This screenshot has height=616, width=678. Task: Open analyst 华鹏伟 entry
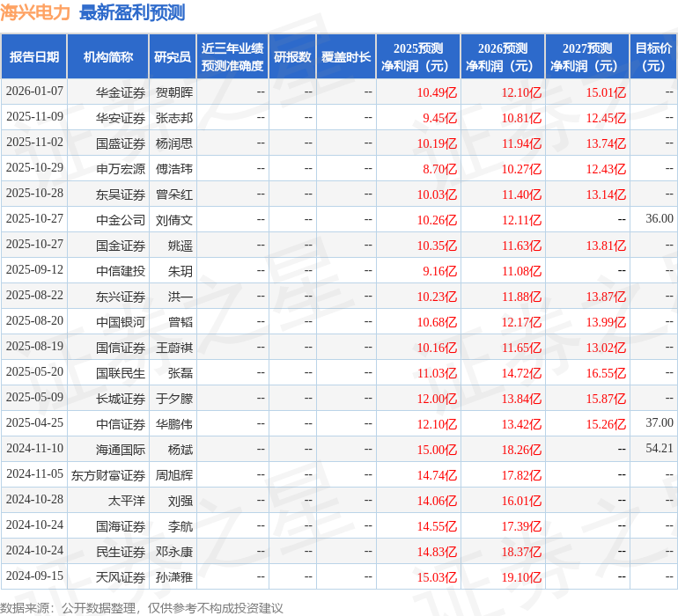(174, 424)
